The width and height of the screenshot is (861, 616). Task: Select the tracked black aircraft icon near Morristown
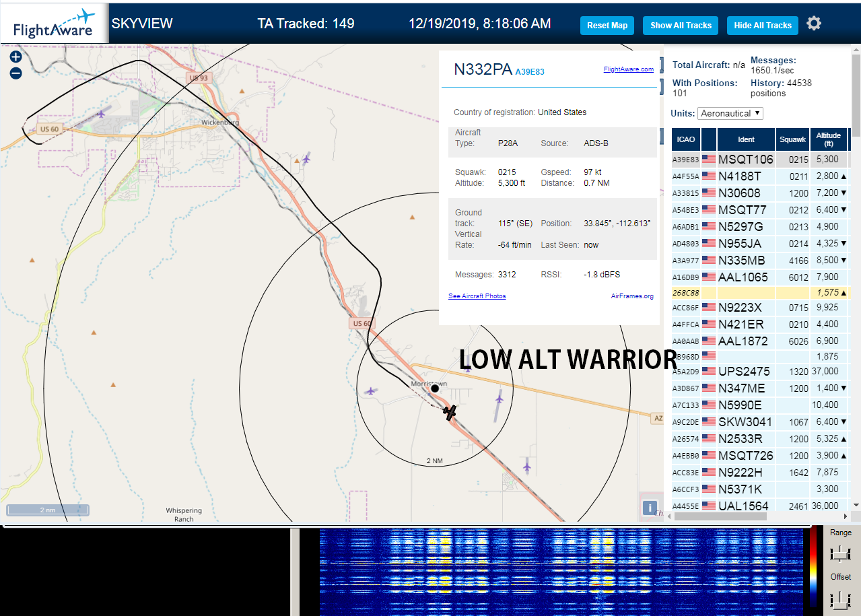450,412
